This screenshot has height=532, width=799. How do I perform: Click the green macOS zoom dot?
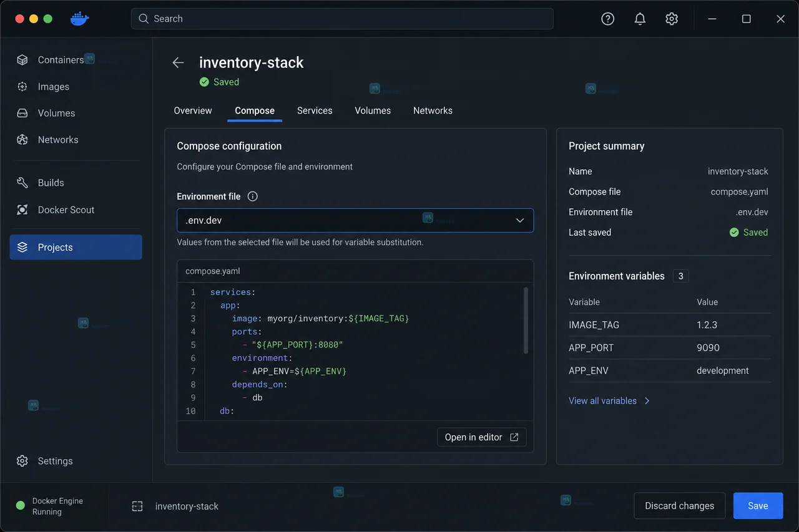(x=48, y=19)
